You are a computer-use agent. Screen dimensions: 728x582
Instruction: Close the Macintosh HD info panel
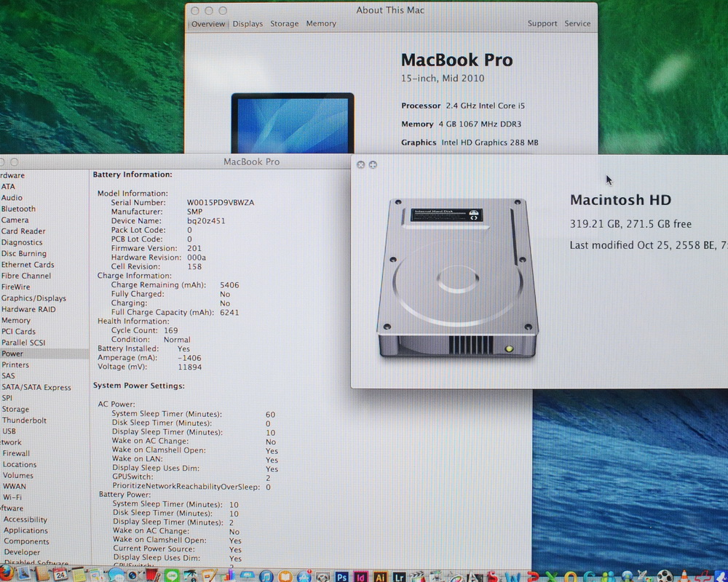pos(361,164)
